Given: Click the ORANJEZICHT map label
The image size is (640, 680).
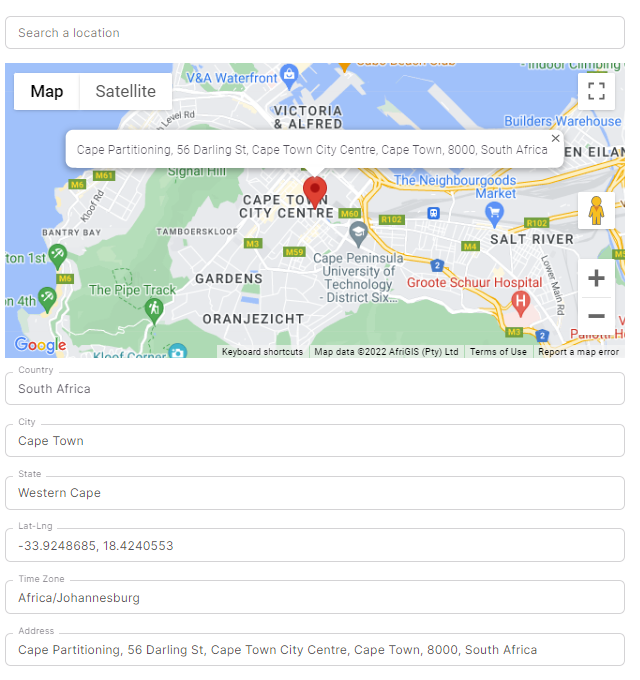Looking at the screenshot, I should click(253, 319).
